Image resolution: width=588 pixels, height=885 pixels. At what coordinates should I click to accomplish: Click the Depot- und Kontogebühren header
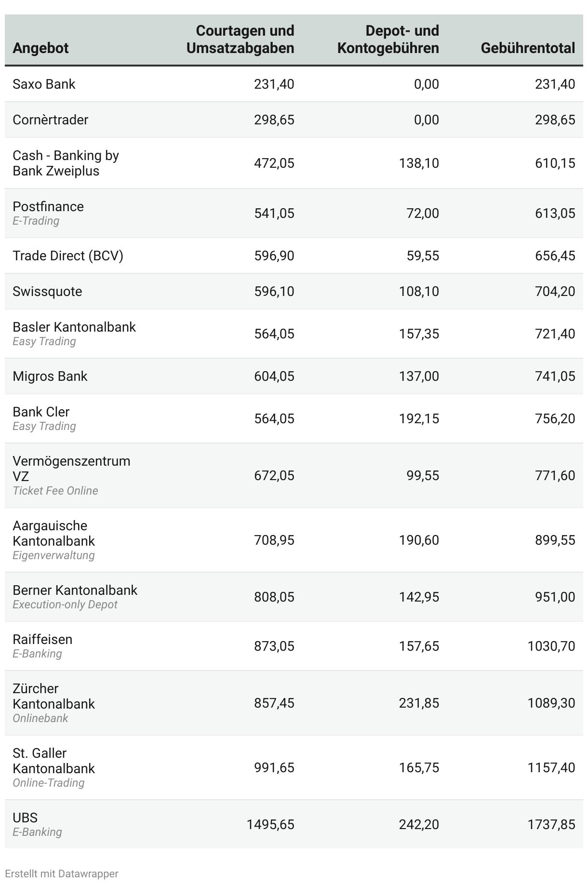point(388,40)
